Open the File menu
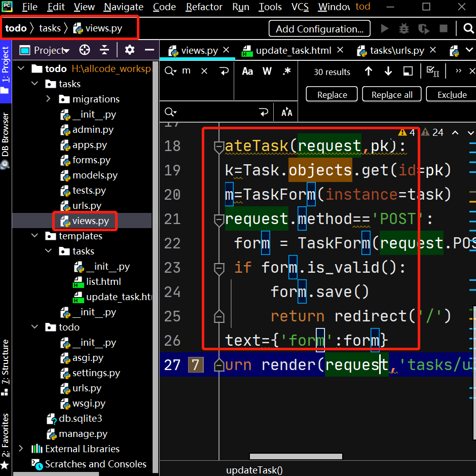The height and width of the screenshot is (476, 476). [30, 7]
